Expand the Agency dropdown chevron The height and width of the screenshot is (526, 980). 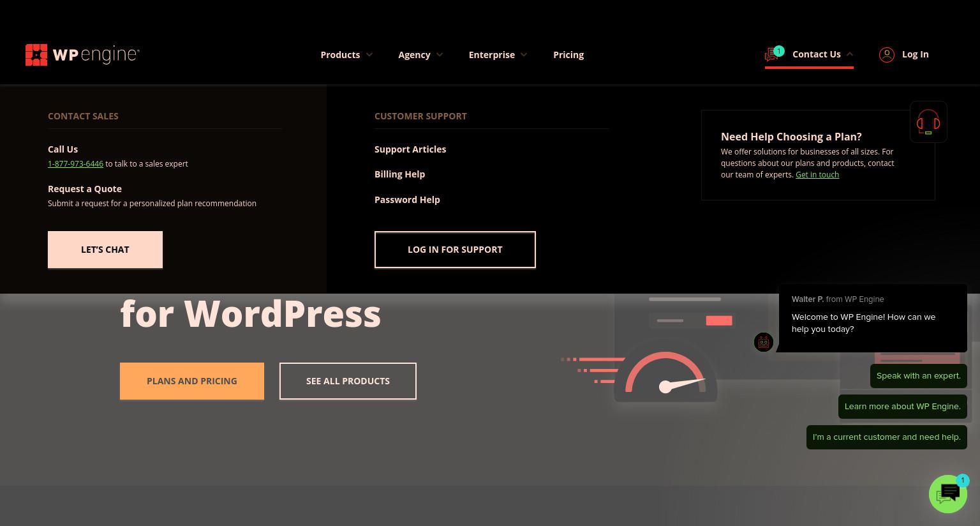pos(440,55)
